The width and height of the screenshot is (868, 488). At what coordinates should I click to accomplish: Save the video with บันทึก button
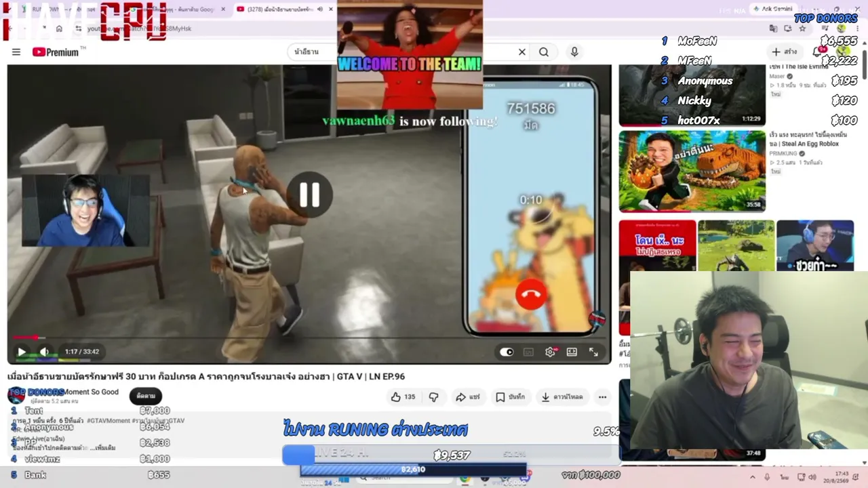[510, 397]
